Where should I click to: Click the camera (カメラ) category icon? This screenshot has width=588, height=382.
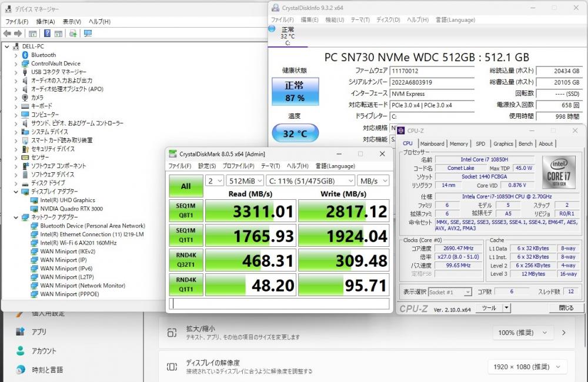25,98
